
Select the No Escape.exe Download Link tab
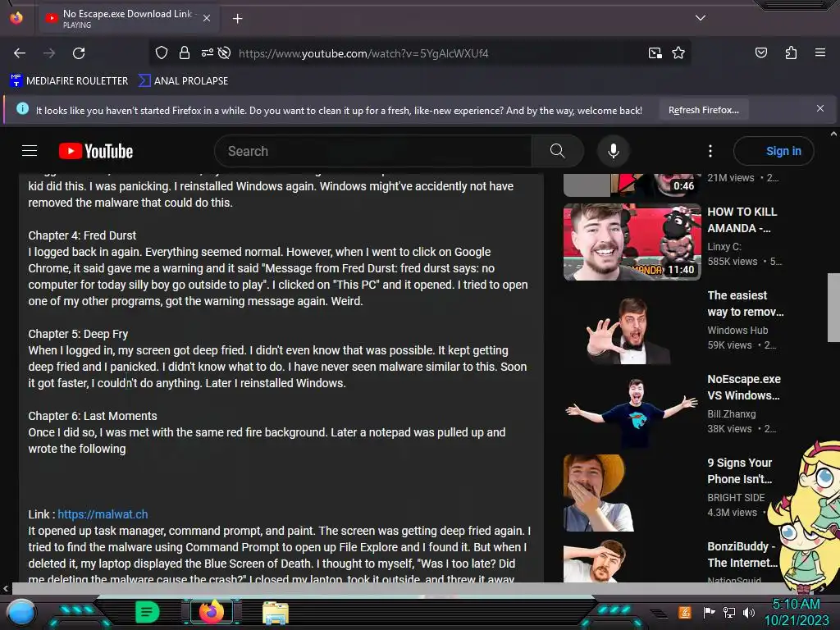(x=127, y=18)
